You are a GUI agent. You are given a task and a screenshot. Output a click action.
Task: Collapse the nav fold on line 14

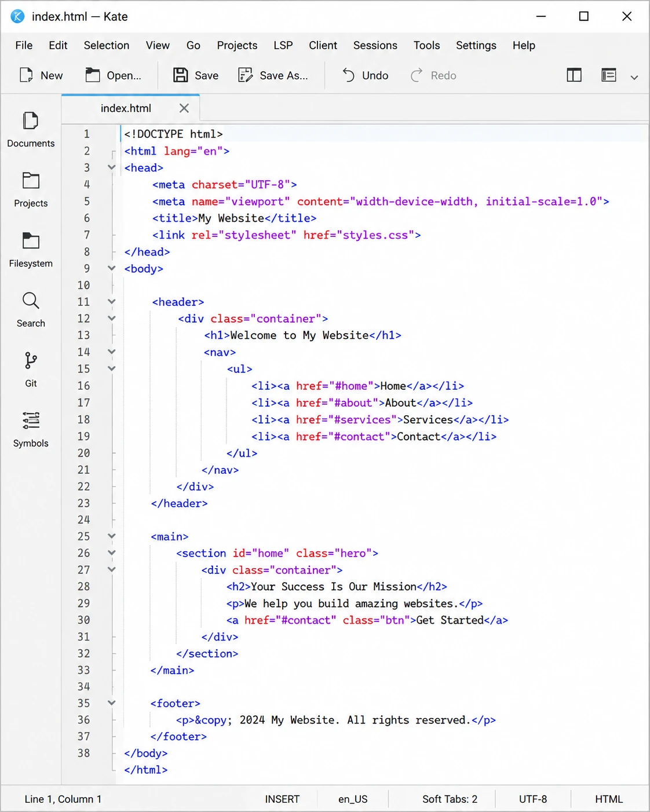click(x=112, y=352)
